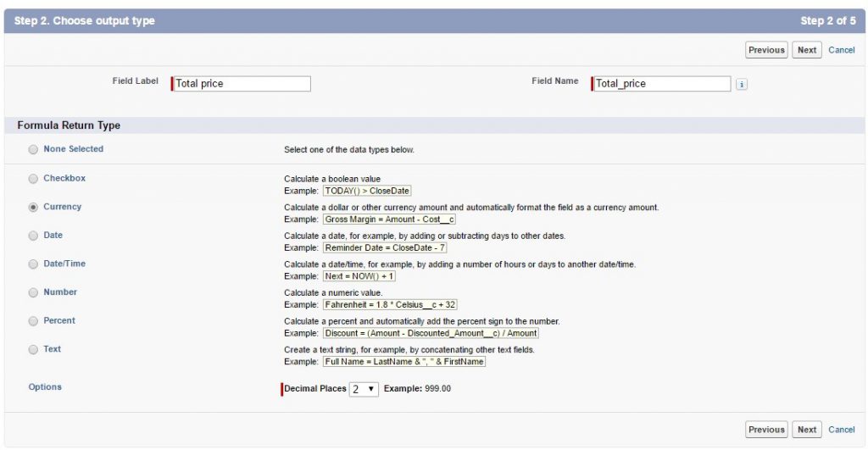Click the info icon beside Field Name

coord(742,84)
